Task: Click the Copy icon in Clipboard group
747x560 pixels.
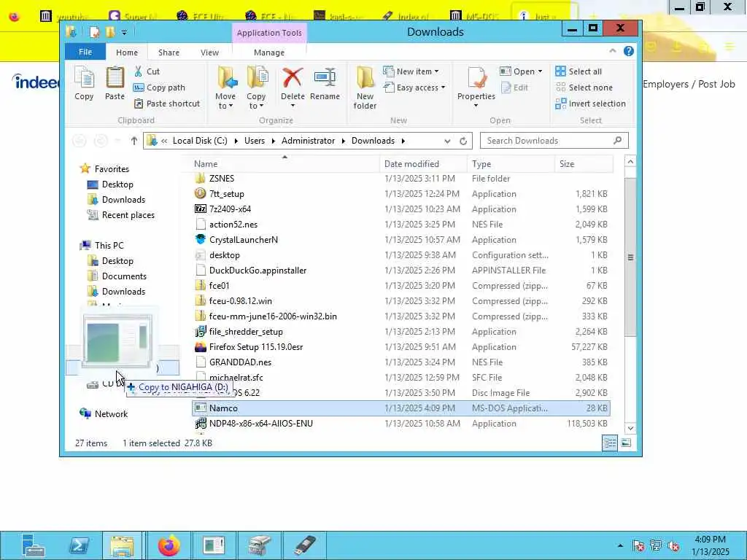Action: tap(84, 83)
